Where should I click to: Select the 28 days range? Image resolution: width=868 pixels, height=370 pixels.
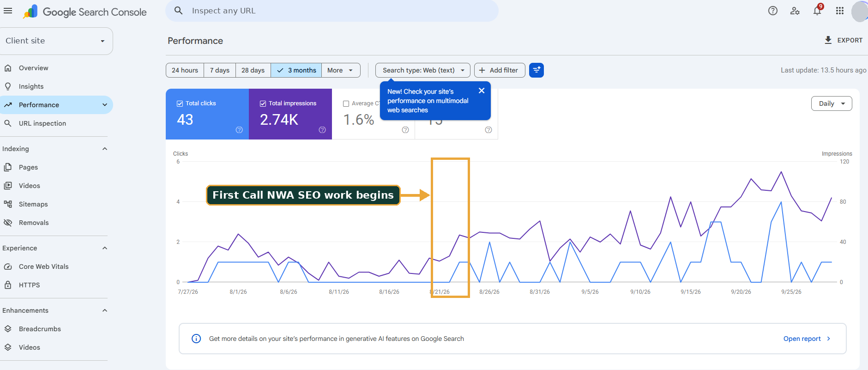[x=253, y=70]
